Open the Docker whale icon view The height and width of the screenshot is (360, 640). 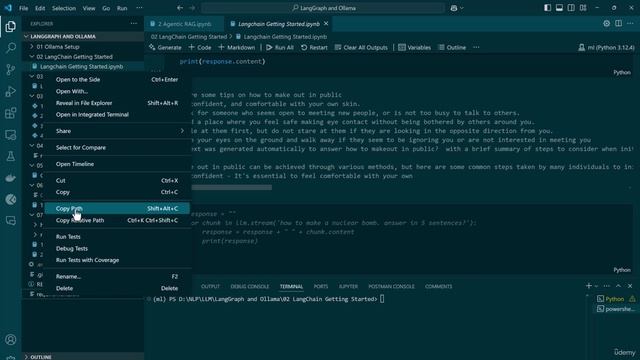[x=11, y=178]
